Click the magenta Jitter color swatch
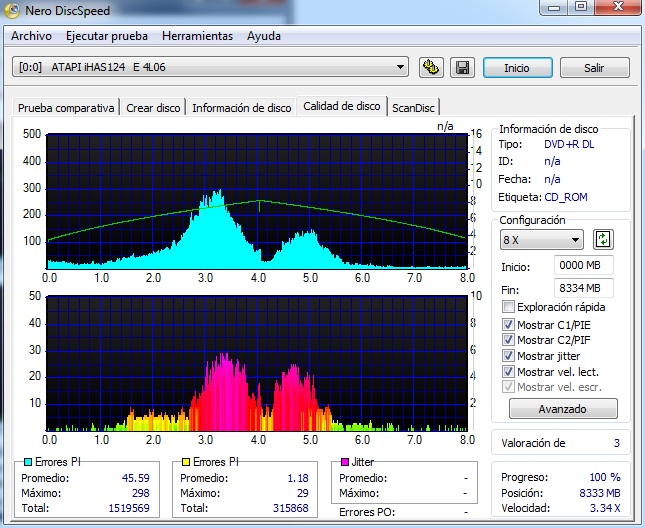Viewport: 645px width, 528px height. [x=343, y=463]
